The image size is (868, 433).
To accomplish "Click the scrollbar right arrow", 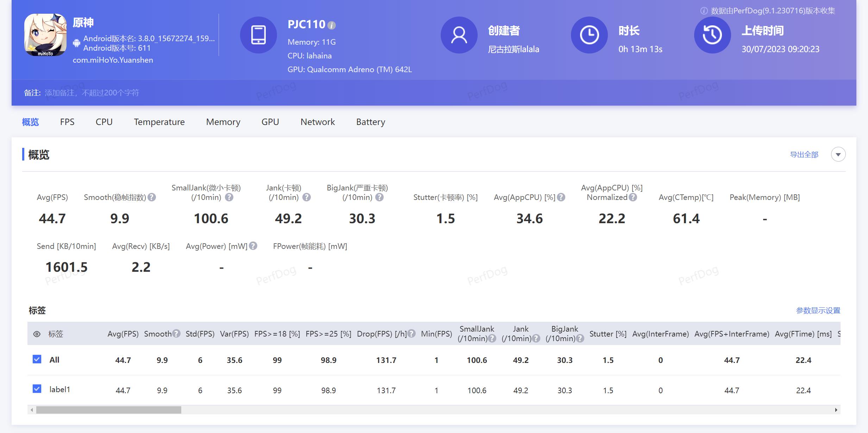I will tap(836, 410).
